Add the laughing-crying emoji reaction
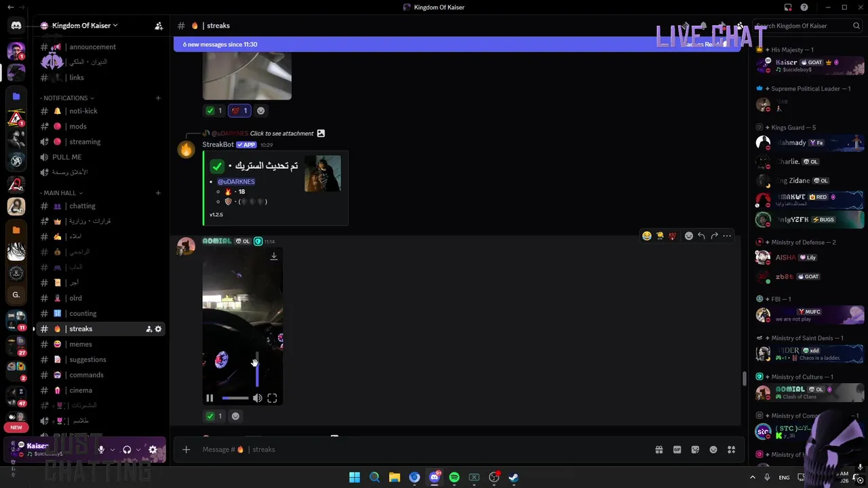Image resolution: width=868 pixels, height=488 pixels. click(x=647, y=236)
